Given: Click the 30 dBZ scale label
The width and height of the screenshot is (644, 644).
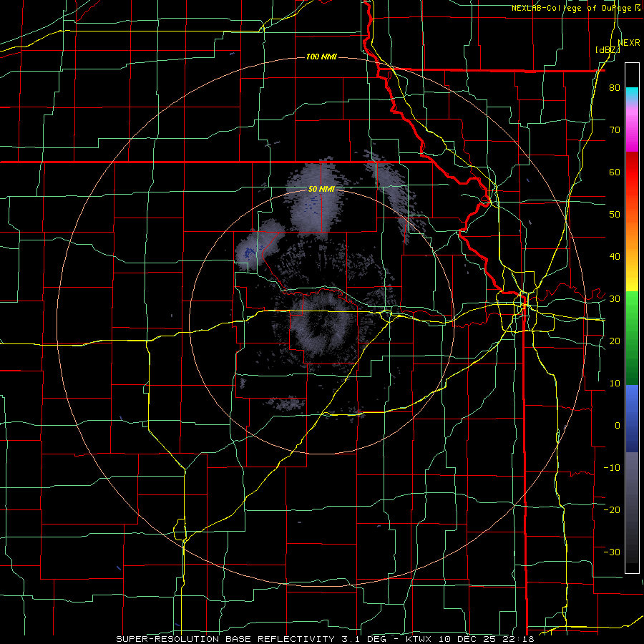Looking at the screenshot, I should [x=615, y=298].
